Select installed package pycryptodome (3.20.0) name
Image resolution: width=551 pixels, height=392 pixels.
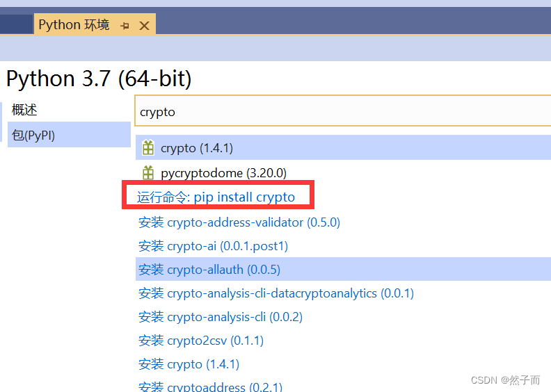click(223, 172)
